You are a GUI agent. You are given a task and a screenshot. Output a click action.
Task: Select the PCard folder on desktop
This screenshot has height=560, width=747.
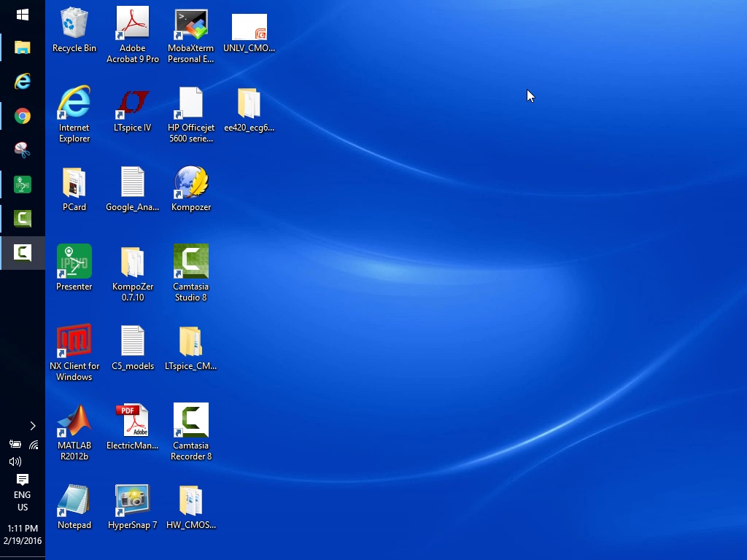[x=74, y=184]
